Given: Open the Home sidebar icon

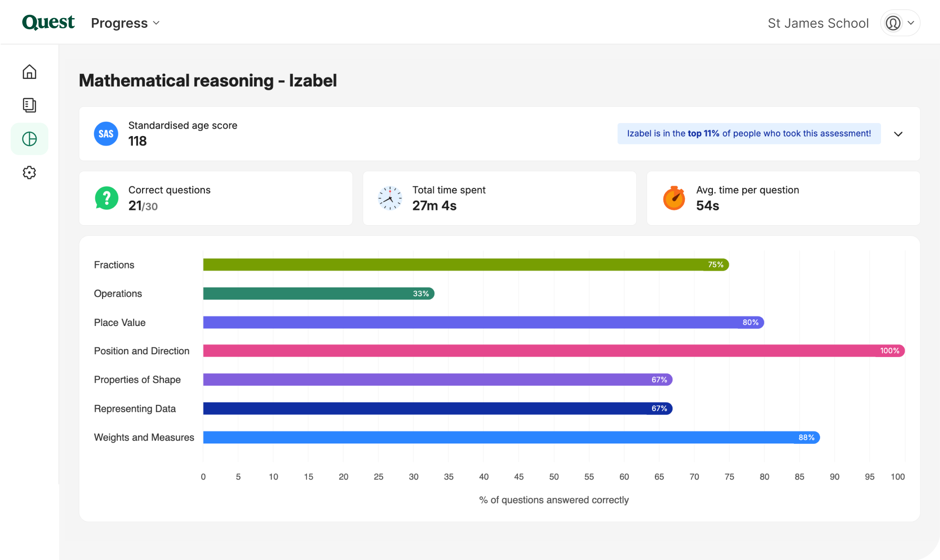Looking at the screenshot, I should click(29, 72).
